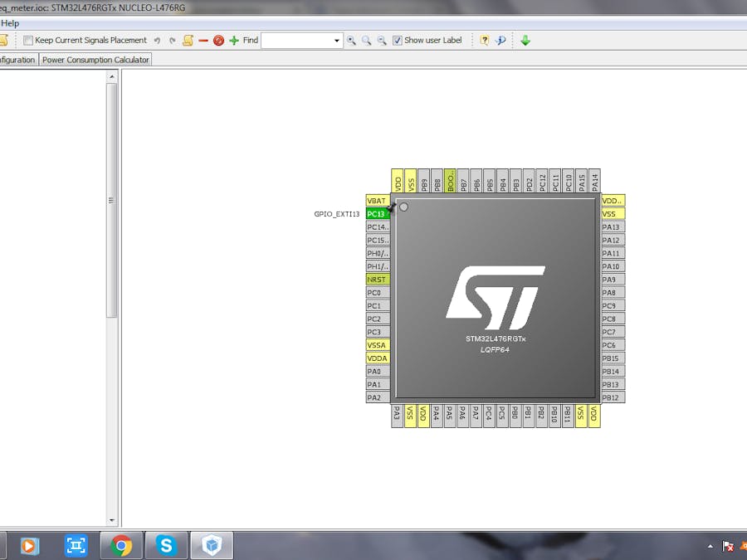The width and height of the screenshot is (747, 560).
Task: Open help via the question mark icon
Action: (484, 40)
